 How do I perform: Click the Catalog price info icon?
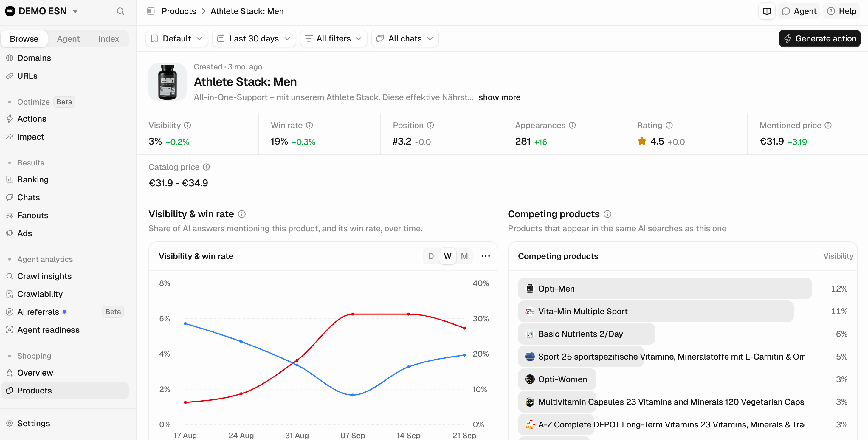click(x=206, y=167)
